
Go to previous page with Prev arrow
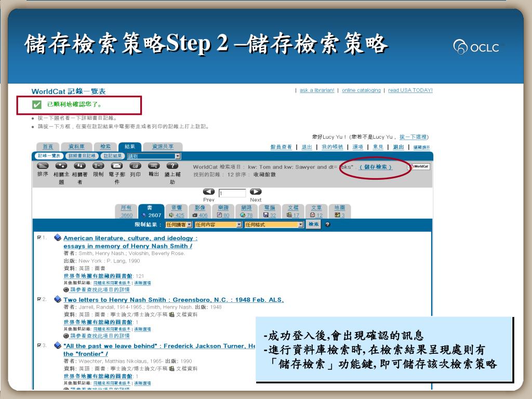[x=209, y=192]
